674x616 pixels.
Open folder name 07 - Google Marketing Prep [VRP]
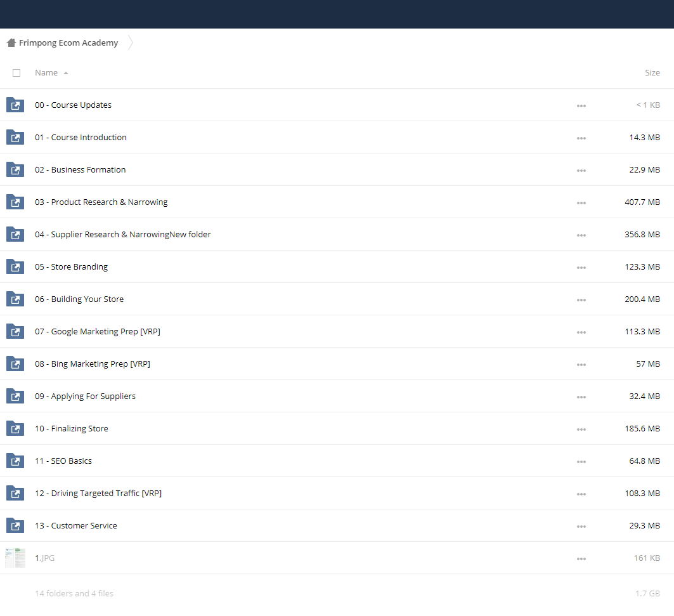coord(98,331)
